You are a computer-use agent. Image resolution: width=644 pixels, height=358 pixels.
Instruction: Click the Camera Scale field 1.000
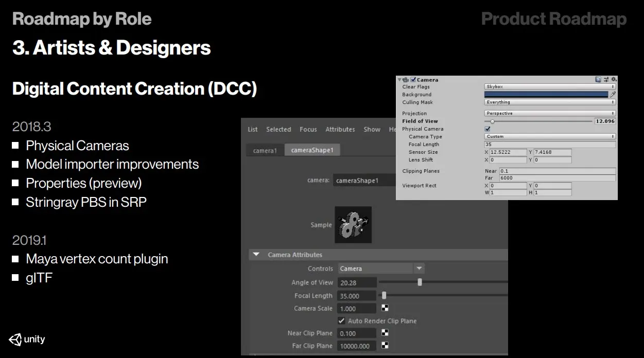[x=357, y=309]
